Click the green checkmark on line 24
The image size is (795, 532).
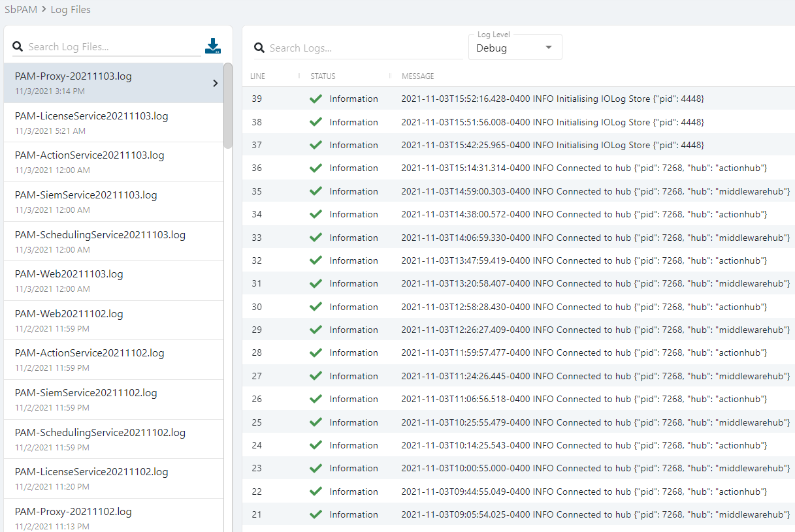[x=316, y=445]
